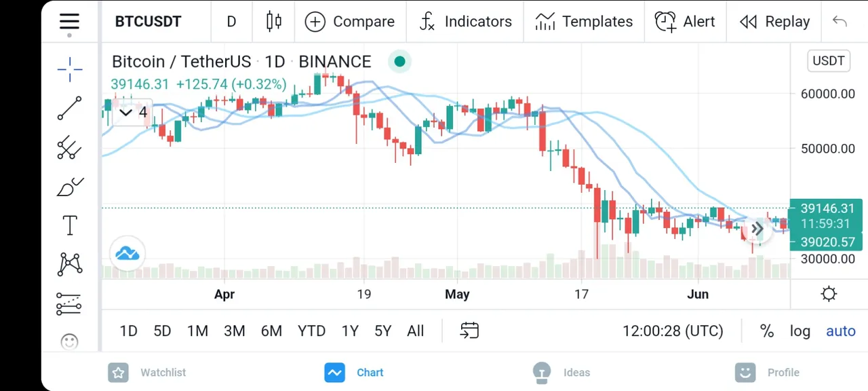
Task: Select the trend line drawing tool
Action: pyautogui.click(x=69, y=109)
